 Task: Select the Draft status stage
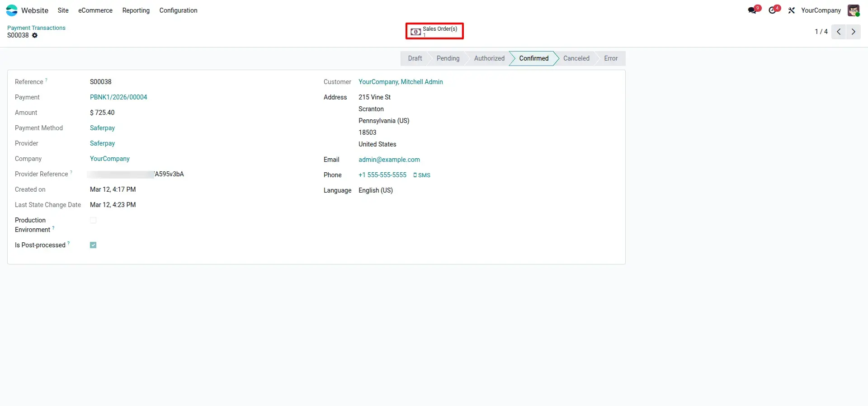[x=415, y=58]
